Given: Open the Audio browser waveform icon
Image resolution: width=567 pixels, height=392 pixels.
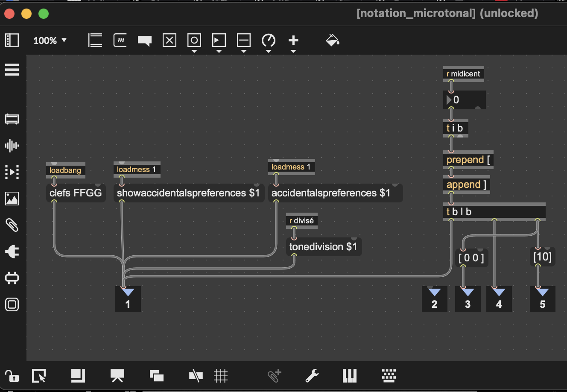Looking at the screenshot, I should (x=12, y=146).
